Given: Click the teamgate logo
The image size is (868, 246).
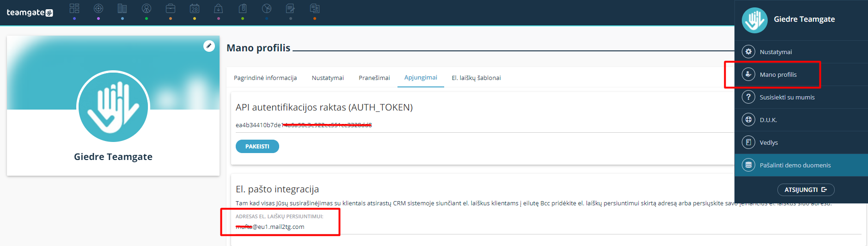Looking at the screenshot, I should [30, 12].
